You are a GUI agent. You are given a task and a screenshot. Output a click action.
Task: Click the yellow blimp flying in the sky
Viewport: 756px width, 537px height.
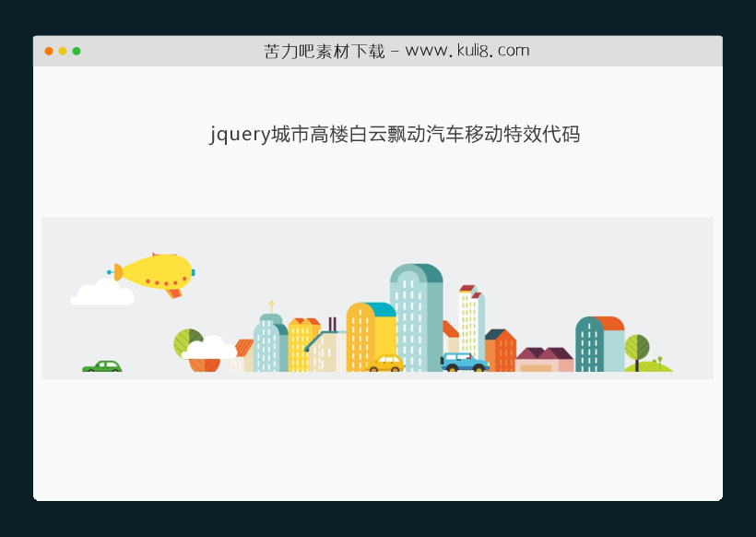(159, 268)
